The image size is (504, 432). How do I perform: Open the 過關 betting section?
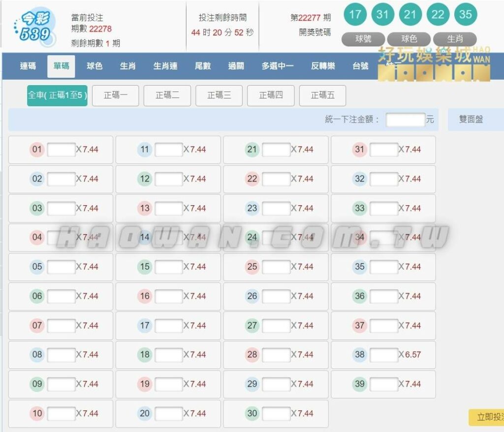click(x=236, y=65)
